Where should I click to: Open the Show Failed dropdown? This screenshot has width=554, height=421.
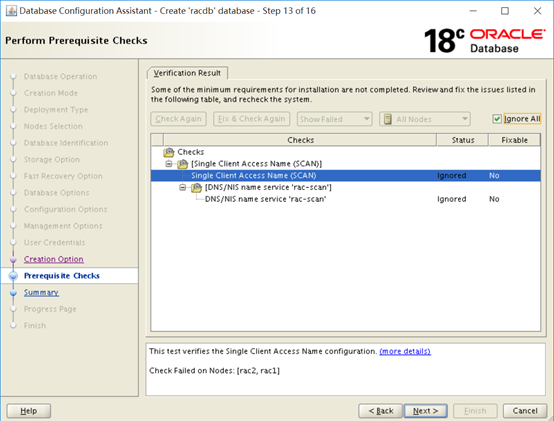(334, 119)
